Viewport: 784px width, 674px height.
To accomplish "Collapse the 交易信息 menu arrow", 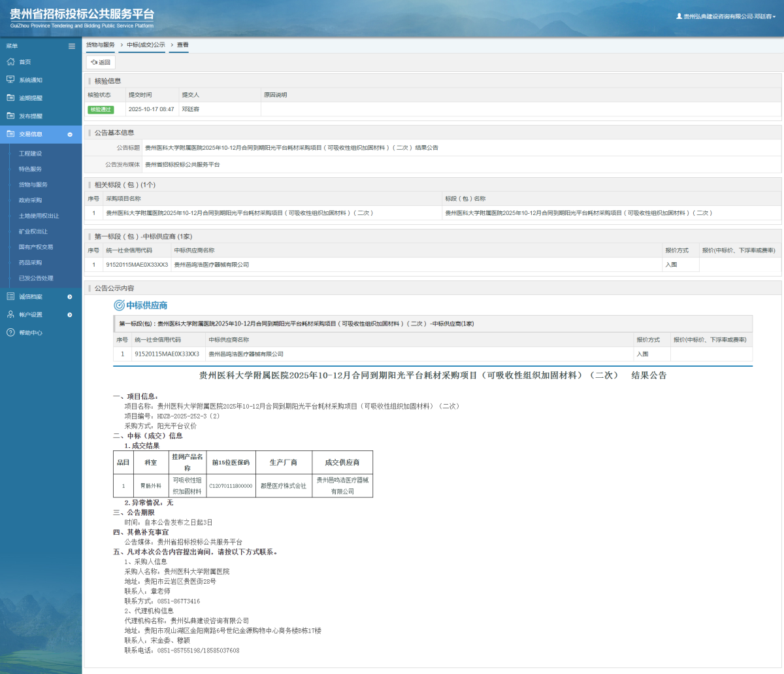I will point(70,134).
